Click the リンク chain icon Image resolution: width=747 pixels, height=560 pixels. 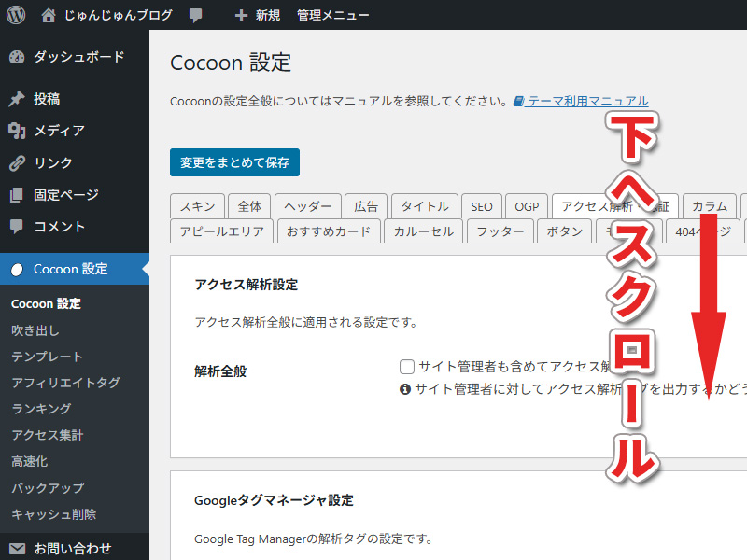pyautogui.click(x=17, y=162)
